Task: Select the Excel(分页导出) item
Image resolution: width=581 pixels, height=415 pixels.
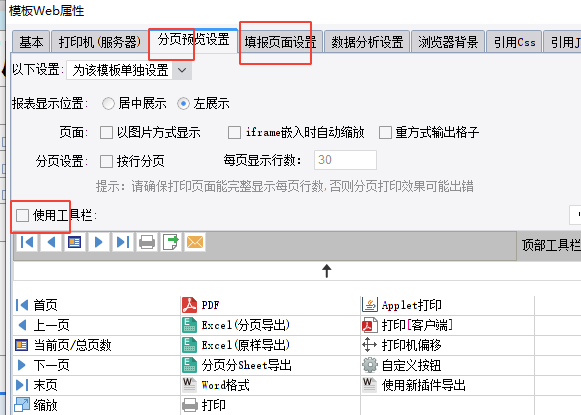Action: click(236, 325)
